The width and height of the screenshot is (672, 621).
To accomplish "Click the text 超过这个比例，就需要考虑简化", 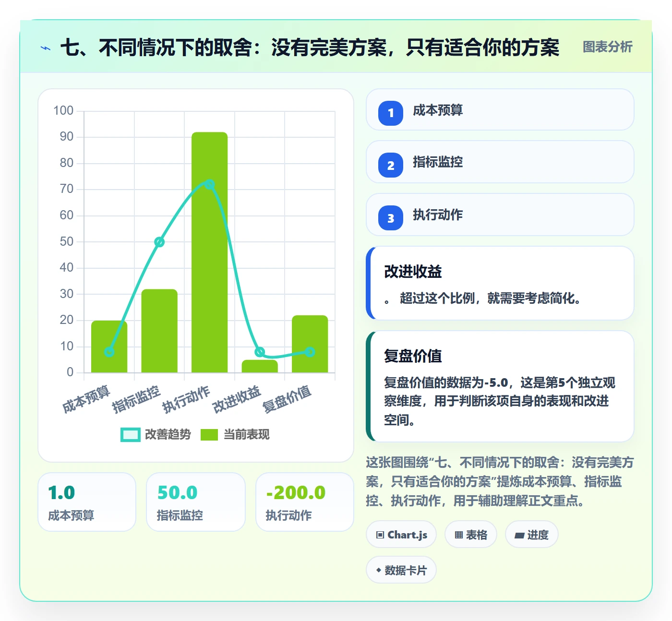I will point(487,298).
